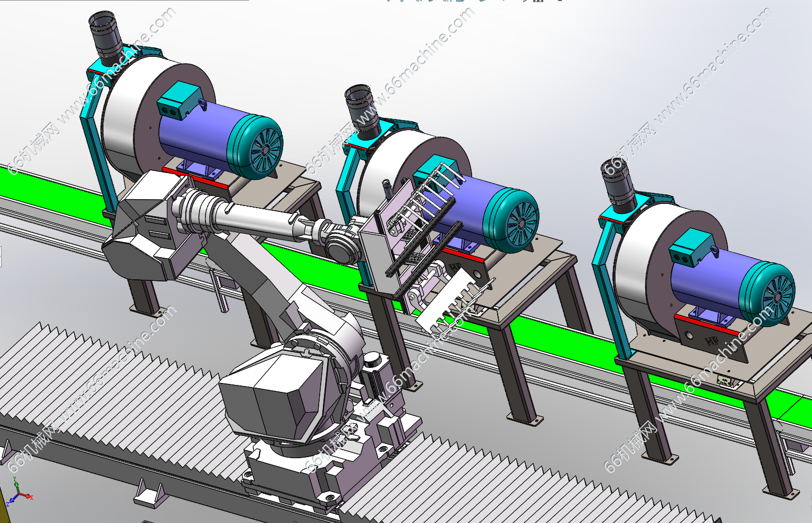
Task: Select the teal fan cover of right motor
Action: coord(770,294)
